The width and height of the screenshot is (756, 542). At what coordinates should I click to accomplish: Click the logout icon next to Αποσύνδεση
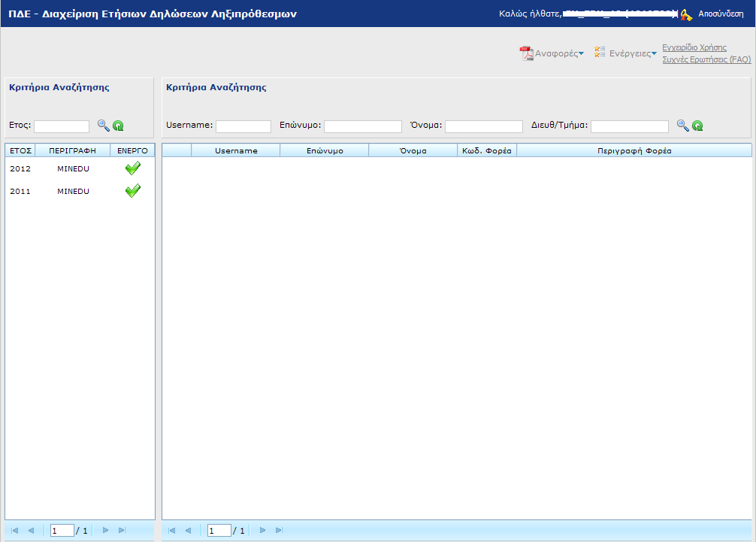(686, 14)
